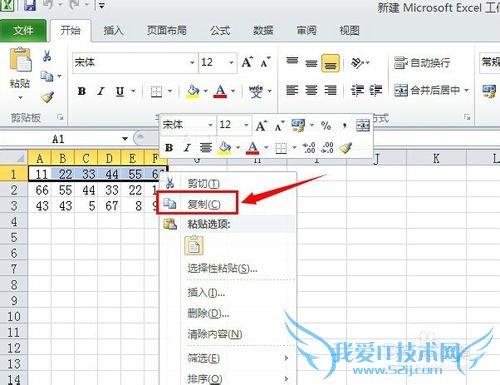
Task: Apply the ribbon Fill Color bucket
Action: point(193,91)
